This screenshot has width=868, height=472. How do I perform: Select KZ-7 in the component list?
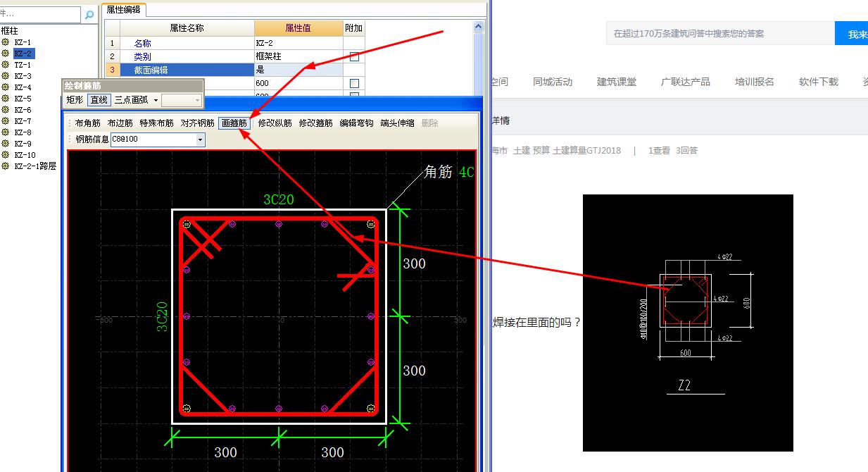[23, 121]
